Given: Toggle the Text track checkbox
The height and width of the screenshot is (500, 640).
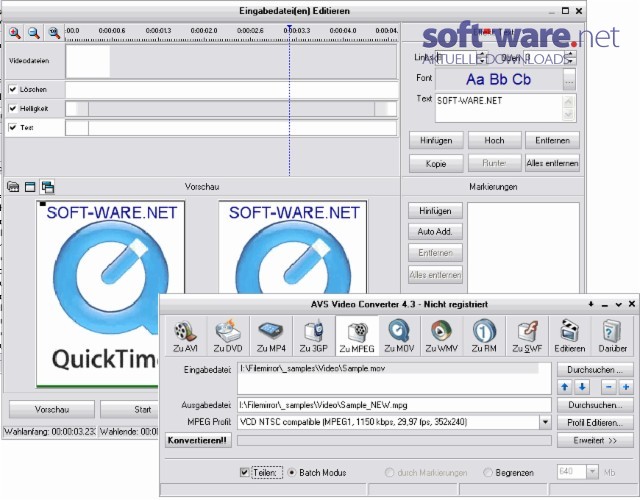Looking at the screenshot, I should coord(13,127).
